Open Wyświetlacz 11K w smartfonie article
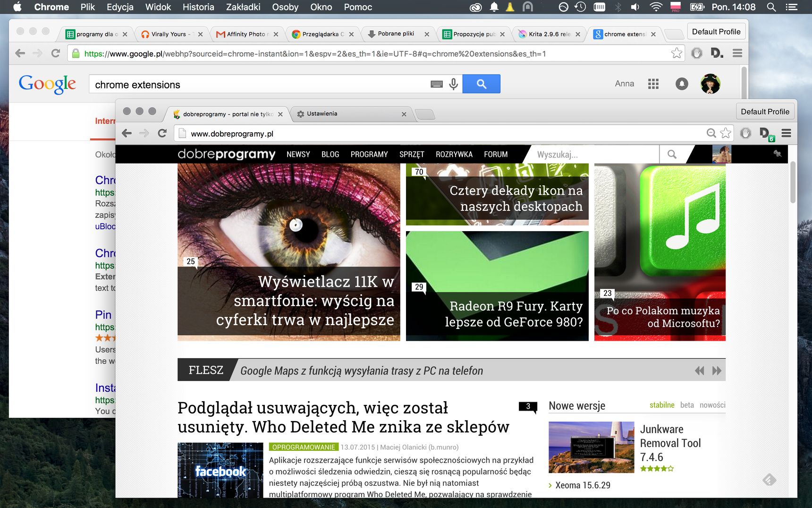Screen dimensions: 812x508 (x=289, y=252)
